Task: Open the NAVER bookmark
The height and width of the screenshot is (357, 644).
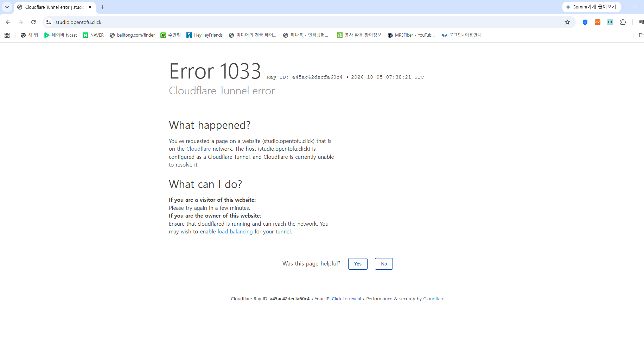Action: point(93,35)
